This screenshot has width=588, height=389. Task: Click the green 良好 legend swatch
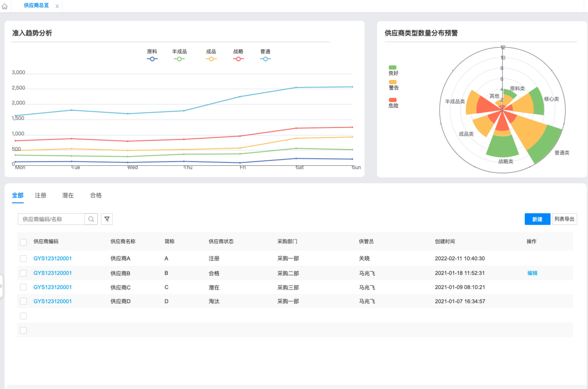(392, 67)
